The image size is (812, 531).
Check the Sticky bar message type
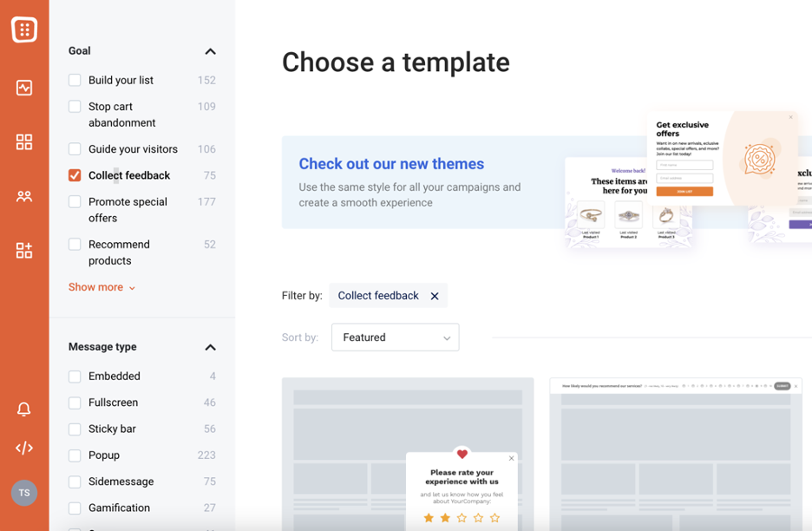click(x=75, y=429)
